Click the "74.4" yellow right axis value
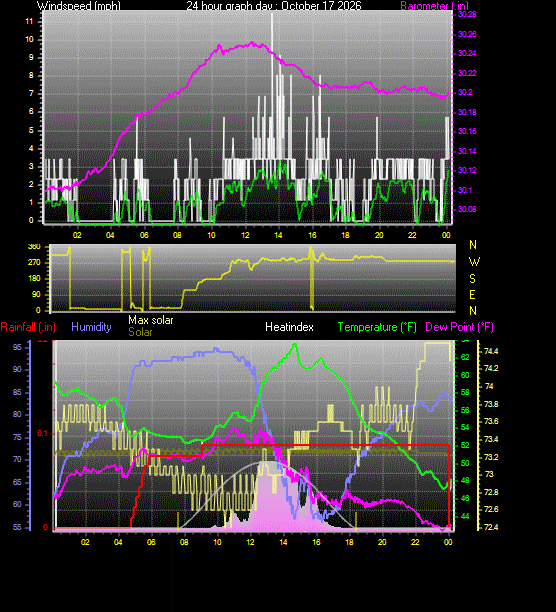Screen dimensions: 556x612 pyautogui.click(x=491, y=352)
